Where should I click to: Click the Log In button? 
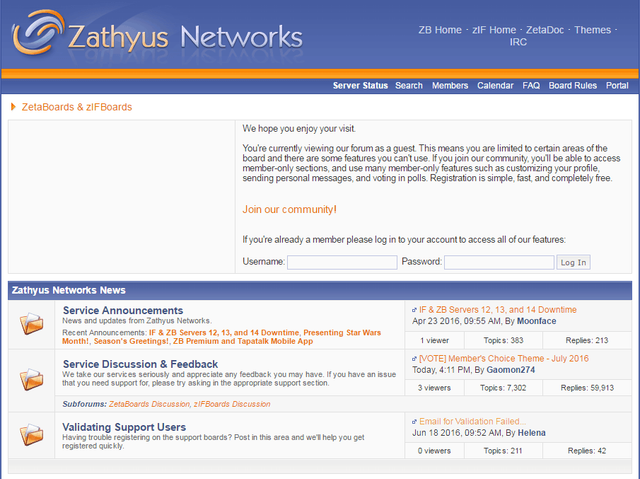pyautogui.click(x=573, y=262)
